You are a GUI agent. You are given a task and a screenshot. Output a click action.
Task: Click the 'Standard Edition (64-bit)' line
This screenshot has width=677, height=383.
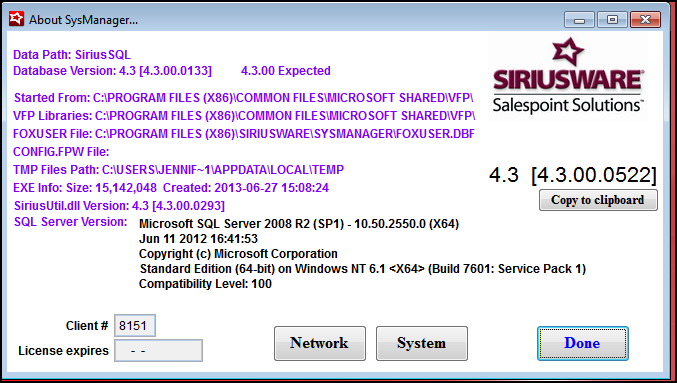coord(363,269)
